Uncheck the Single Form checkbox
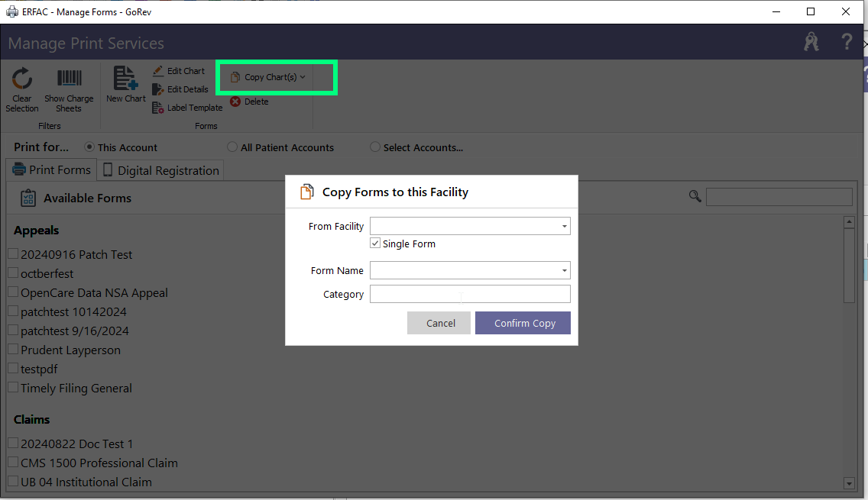Screen dimensions: 868x500 coord(375,244)
